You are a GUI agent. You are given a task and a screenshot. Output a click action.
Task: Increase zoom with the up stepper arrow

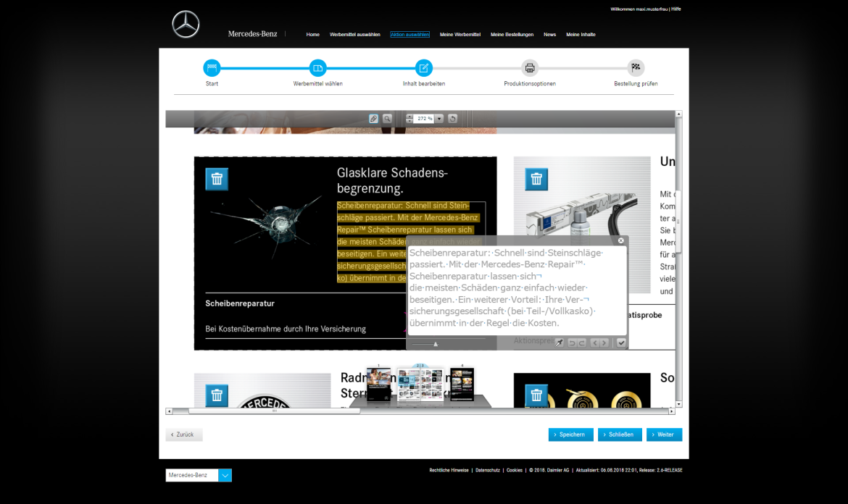(x=410, y=116)
